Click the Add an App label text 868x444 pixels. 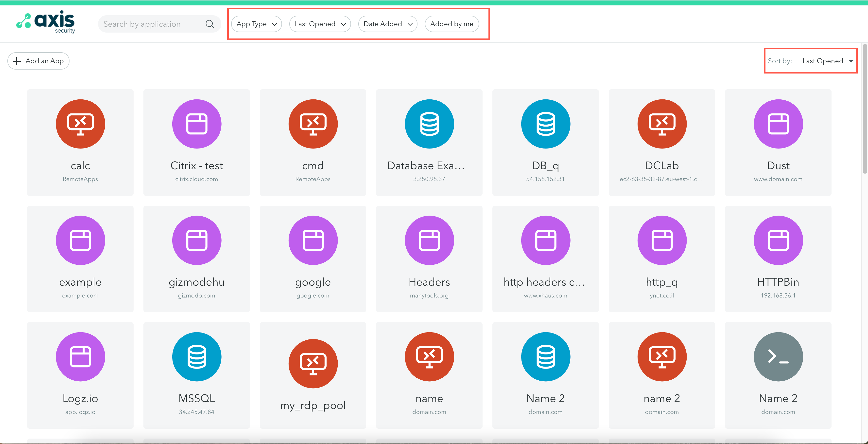point(44,61)
